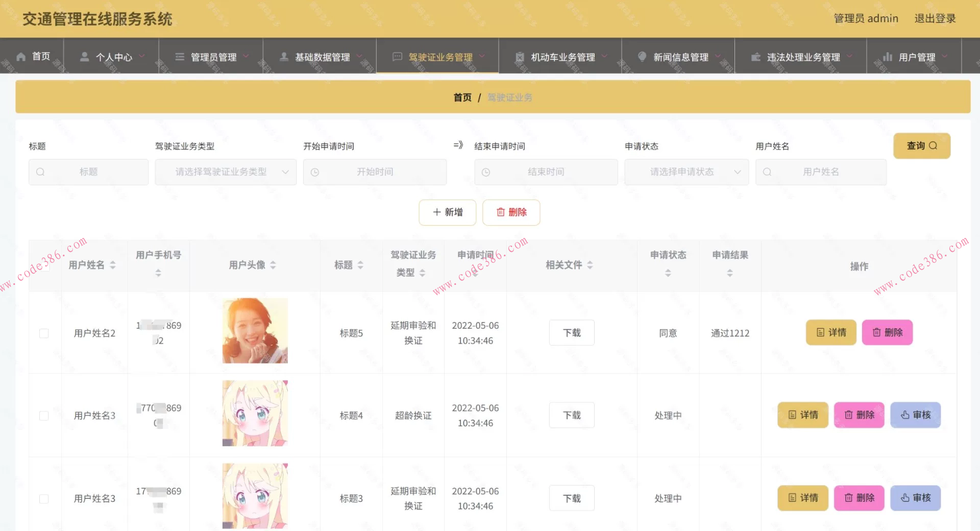Open the 请选择驾驶证业务类型 dropdown
Viewport: 980px width, 531px height.
click(x=226, y=172)
